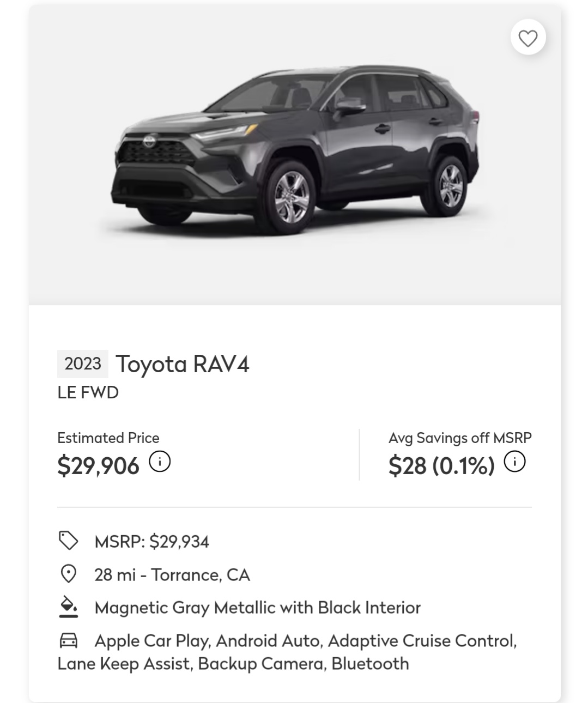Save the RAV4 with the heart icon
Image resolution: width=588 pixels, height=703 pixels.
point(528,38)
